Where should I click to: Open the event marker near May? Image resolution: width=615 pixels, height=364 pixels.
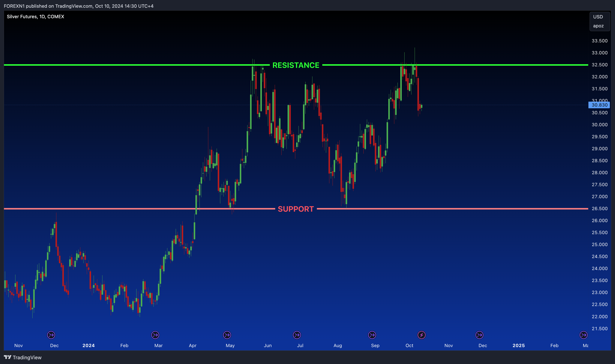pos(227,335)
